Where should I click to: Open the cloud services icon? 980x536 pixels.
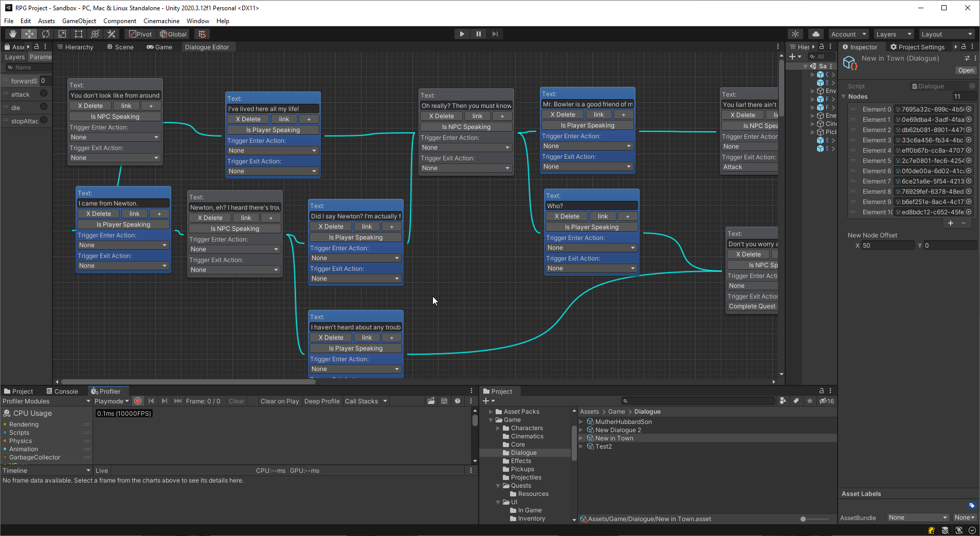(815, 34)
